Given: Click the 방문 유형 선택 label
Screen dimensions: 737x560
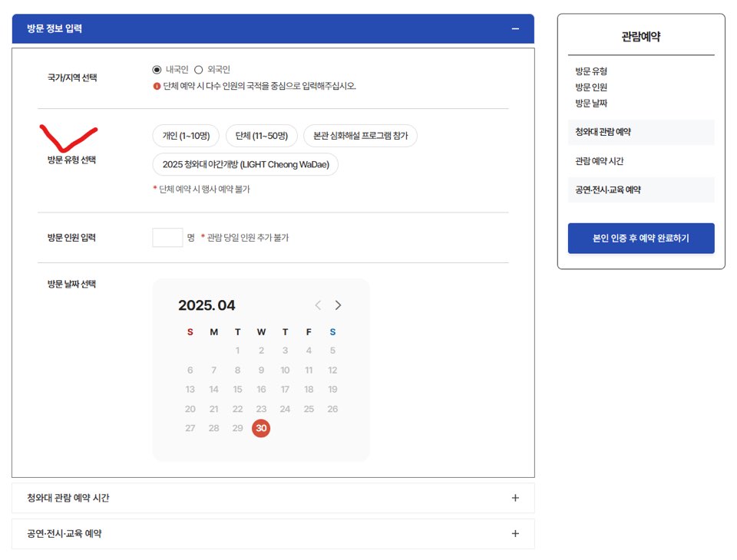Looking at the screenshot, I should [x=71, y=160].
